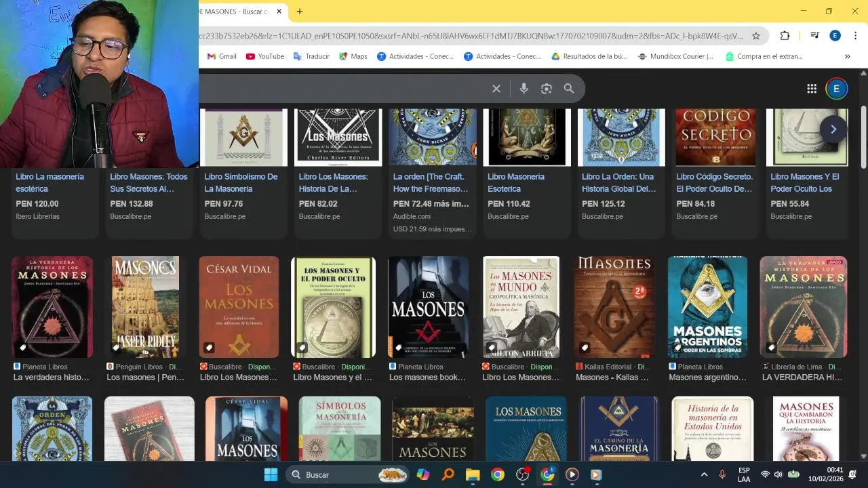Open the Google apps grid
The height and width of the screenshot is (488, 868).
[812, 89]
